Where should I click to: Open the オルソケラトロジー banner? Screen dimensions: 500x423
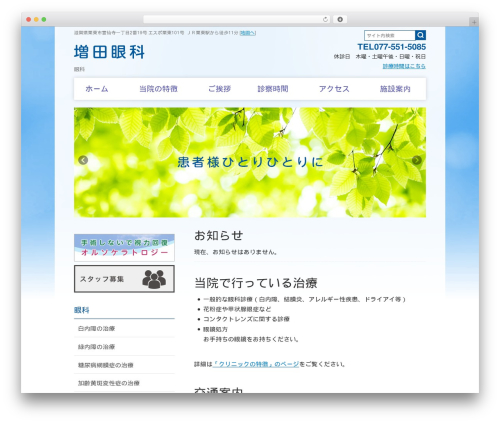click(124, 248)
